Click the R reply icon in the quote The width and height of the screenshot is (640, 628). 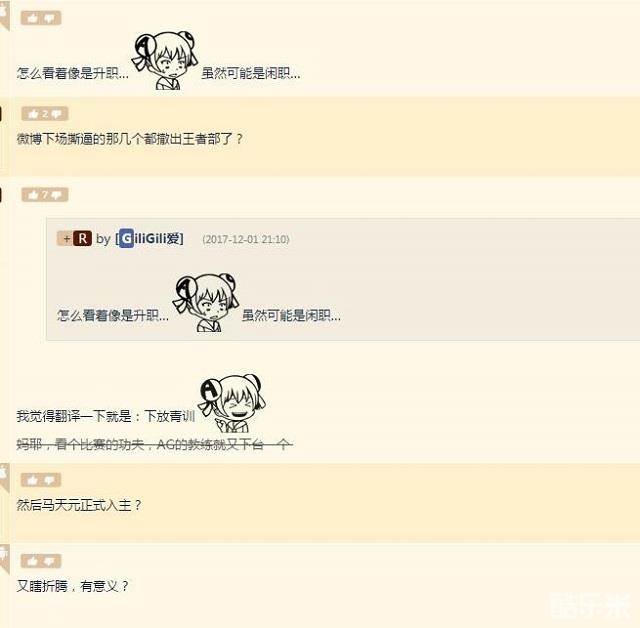tap(82, 238)
